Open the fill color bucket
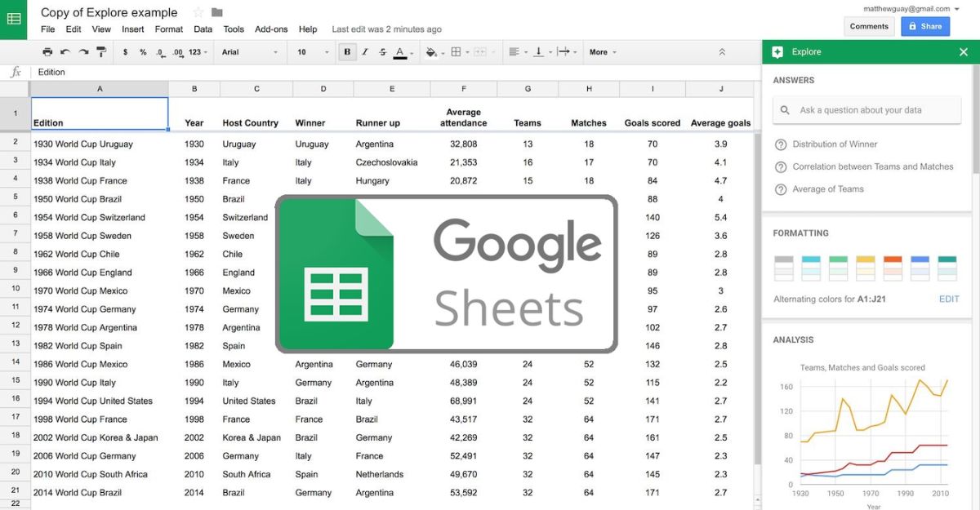 pos(434,52)
